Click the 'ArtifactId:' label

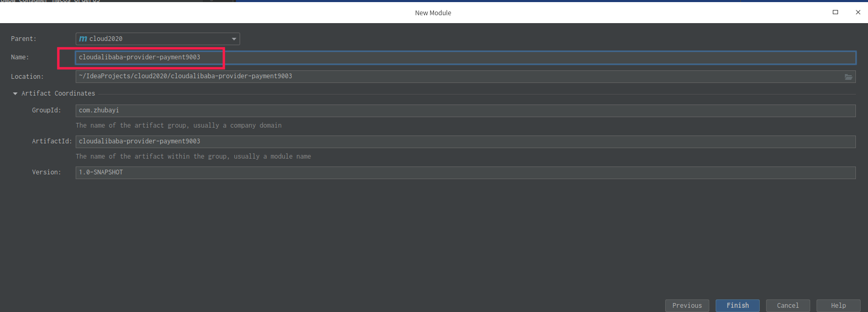click(52, 141)
